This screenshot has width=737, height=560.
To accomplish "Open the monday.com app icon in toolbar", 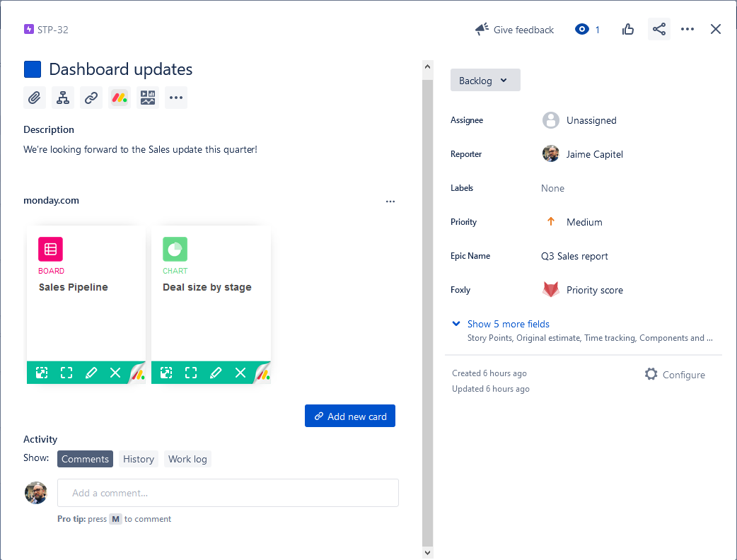I will pos(120,98).
